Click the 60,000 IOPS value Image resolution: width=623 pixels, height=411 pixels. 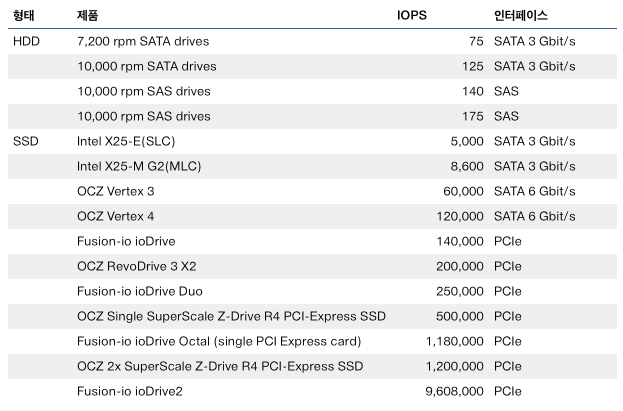[463, 192]
